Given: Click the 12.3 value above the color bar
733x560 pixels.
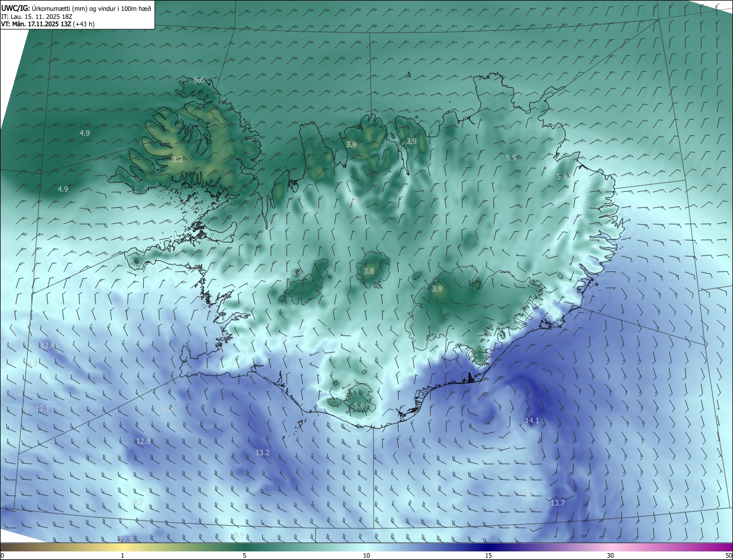Looking at the screenshot, I should 127,539.
